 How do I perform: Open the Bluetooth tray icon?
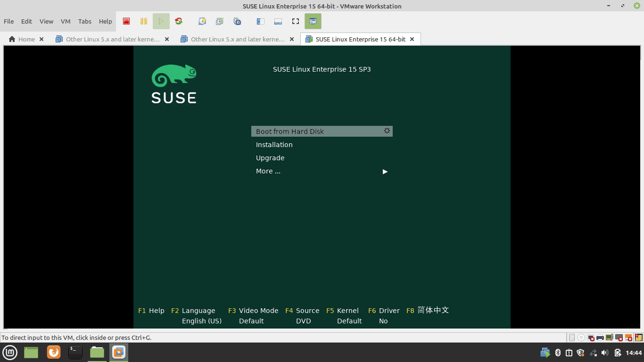click(557, 353)
